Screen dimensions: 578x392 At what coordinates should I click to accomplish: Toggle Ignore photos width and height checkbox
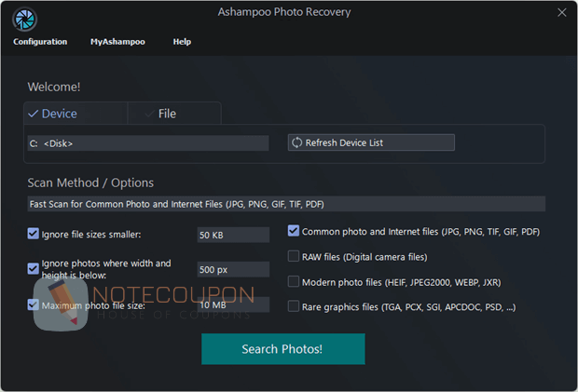(34, 269)
